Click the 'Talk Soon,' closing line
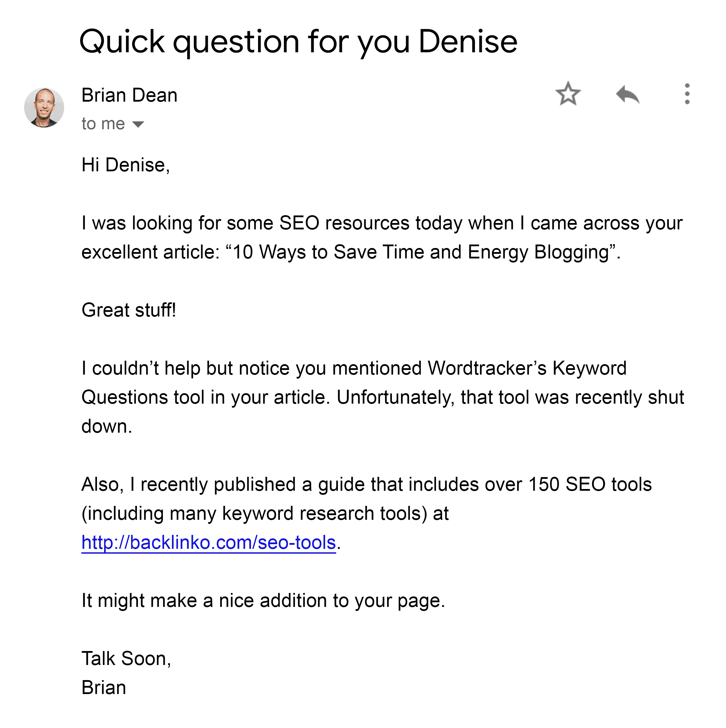The image size is (726, 728). [x=126, y=658]
